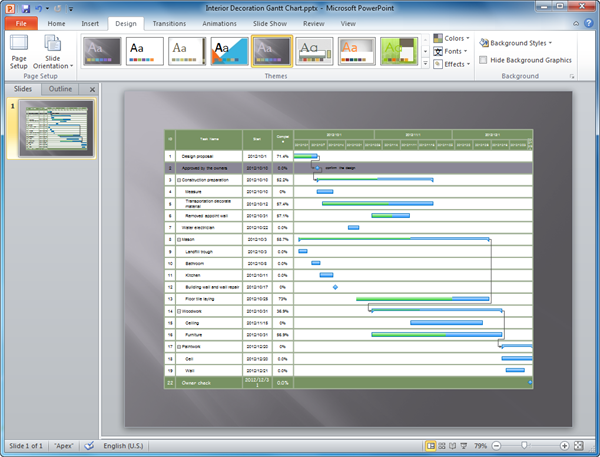Click the spell check icon in status bar
Image resolution: width=600 pixels, height=457 pixels.
[x=88, y=445]
